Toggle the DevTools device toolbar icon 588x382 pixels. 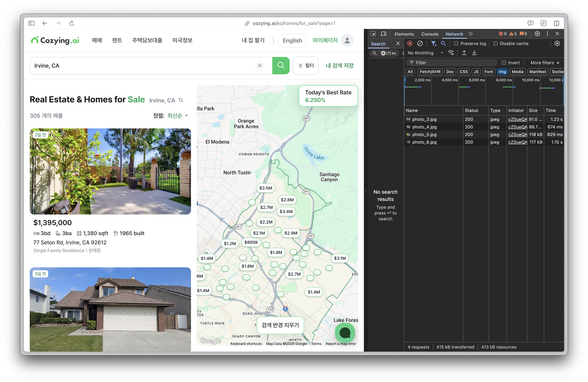[383, 34]
